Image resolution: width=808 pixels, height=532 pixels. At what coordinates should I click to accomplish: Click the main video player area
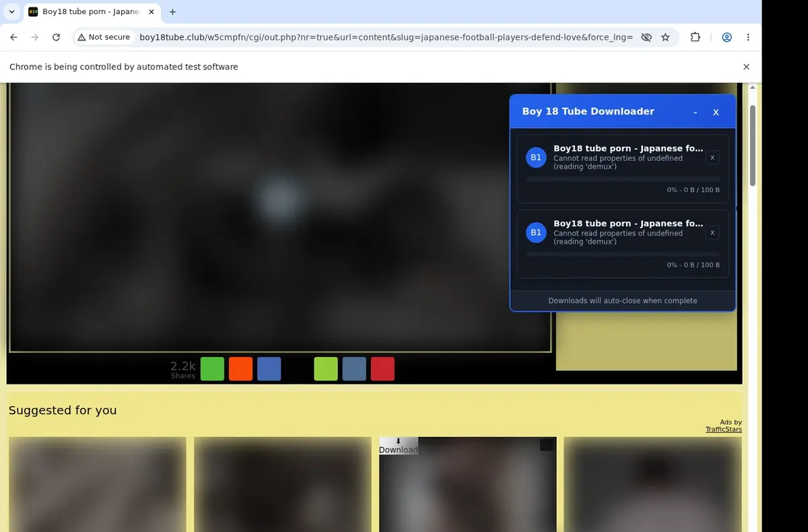point(280,217)
